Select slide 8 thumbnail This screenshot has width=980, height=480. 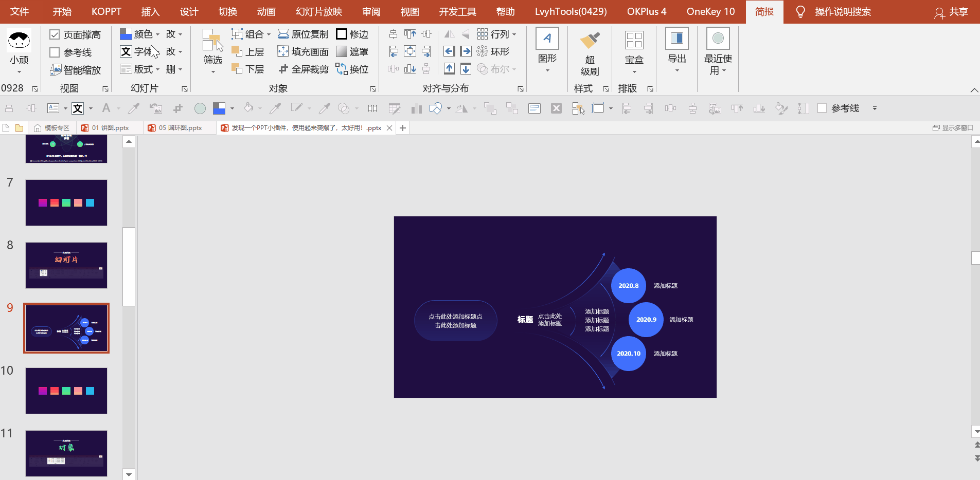click(x=66, y=265)
